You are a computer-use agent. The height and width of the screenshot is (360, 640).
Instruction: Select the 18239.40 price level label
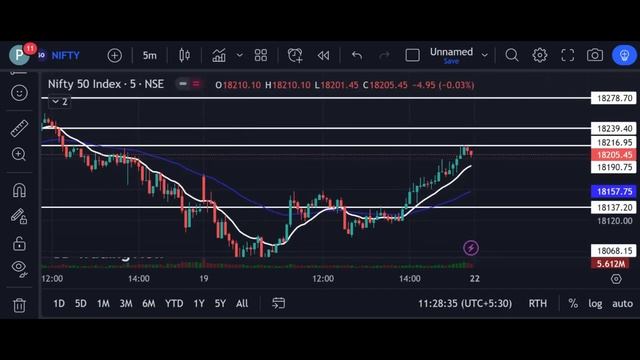pyautogui.click(x=613, y=129)
